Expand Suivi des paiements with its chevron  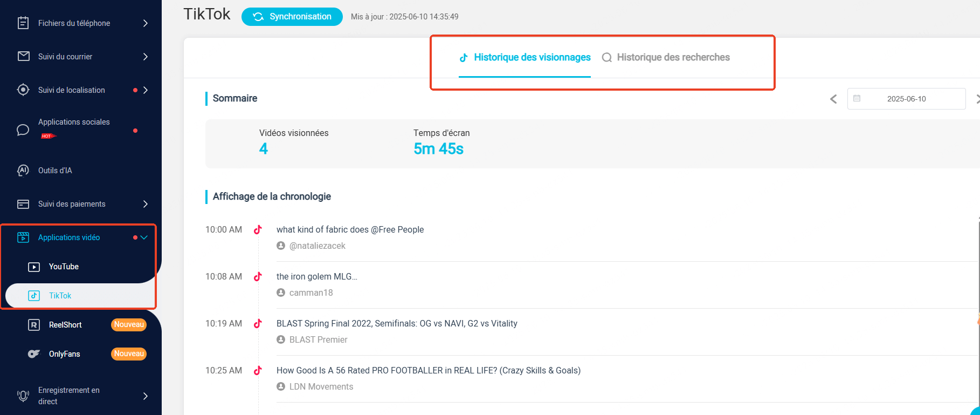(x=146, y=204)
